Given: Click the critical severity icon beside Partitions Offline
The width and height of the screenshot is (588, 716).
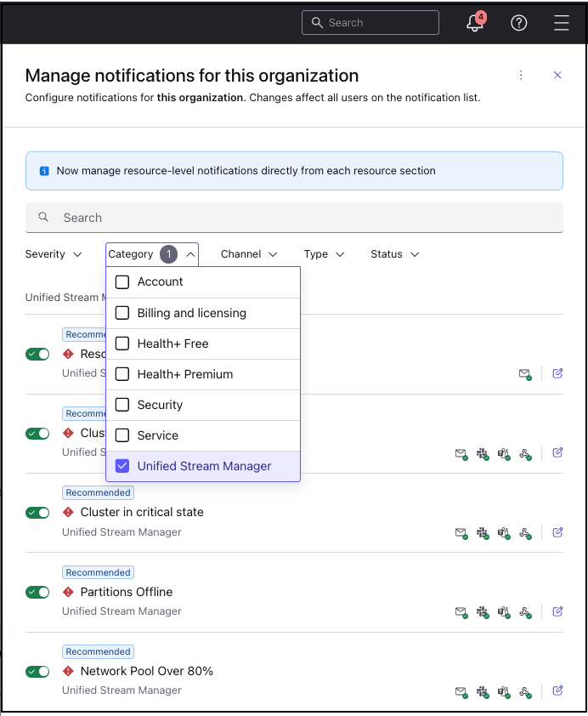Looking at the screenshot, I should coord(68,592).
